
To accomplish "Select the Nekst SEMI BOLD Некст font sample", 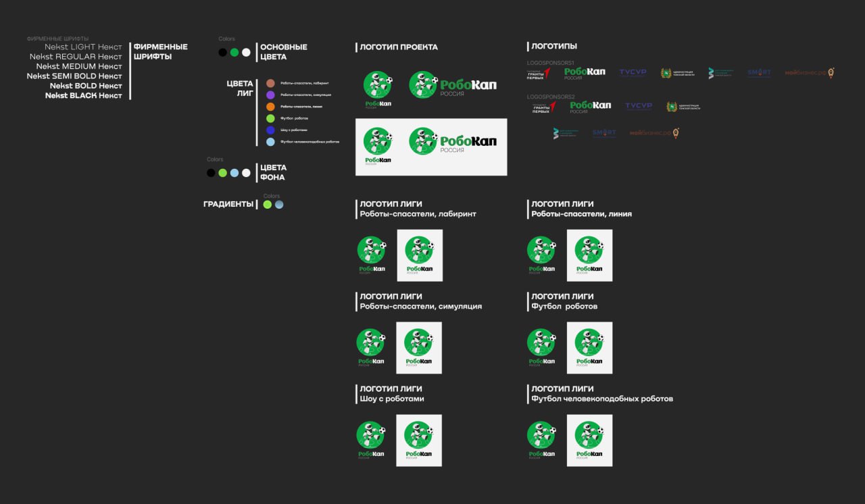I will pos(75,76).
